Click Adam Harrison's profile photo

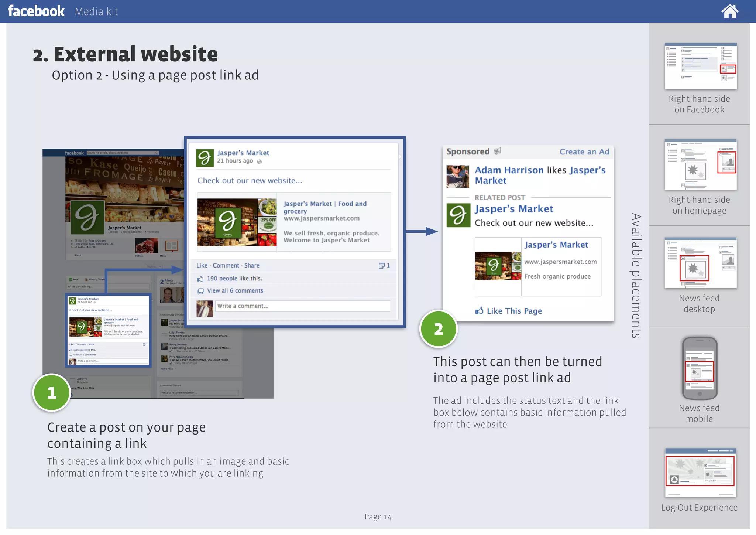[458, 176]
